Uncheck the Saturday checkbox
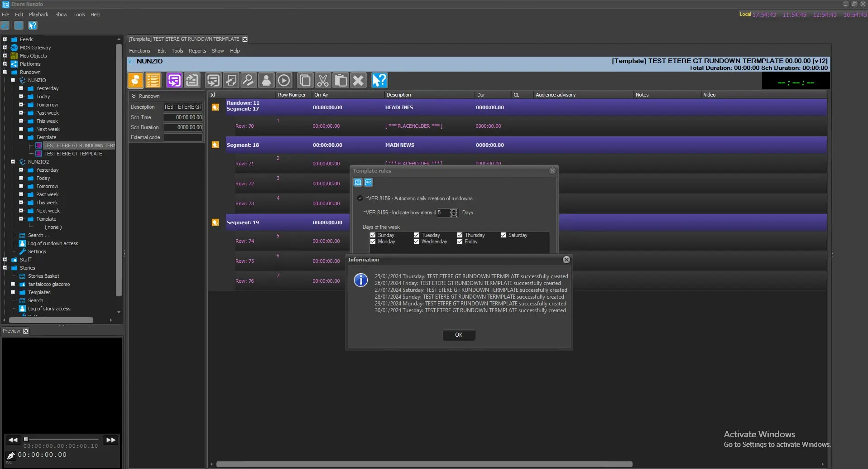The width and height of the screenshot is (868, 469). coord(503,235)
